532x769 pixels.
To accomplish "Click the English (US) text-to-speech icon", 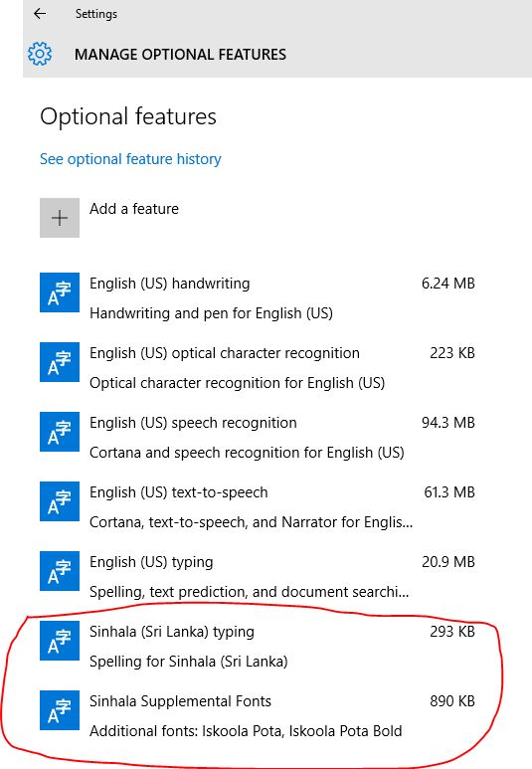I will point(60,501).
